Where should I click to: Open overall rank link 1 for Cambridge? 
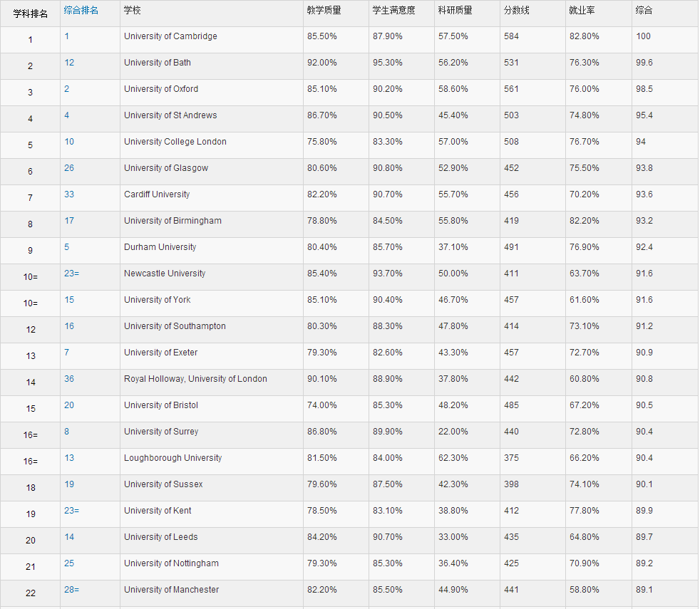pyautogui.click(x=67, y=36)
